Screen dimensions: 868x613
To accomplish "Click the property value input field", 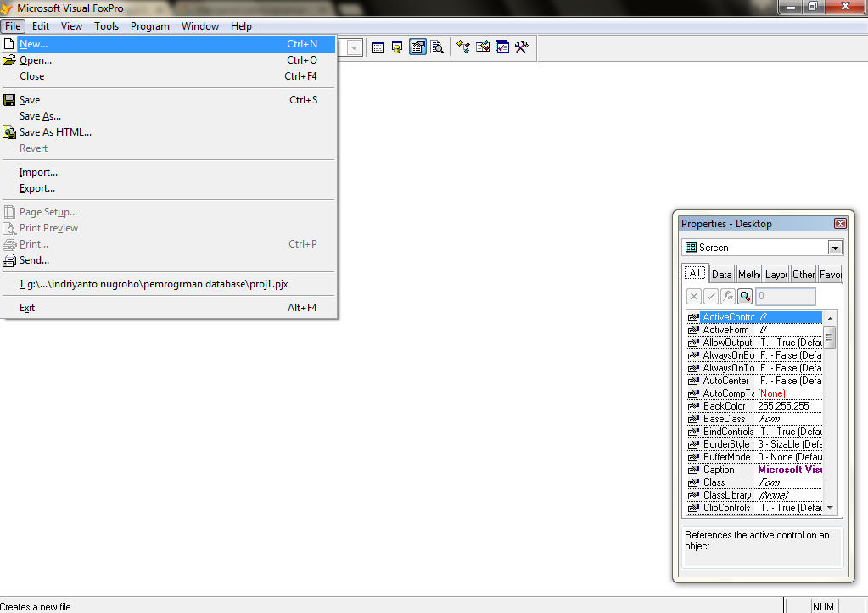I will pos(786,297).
